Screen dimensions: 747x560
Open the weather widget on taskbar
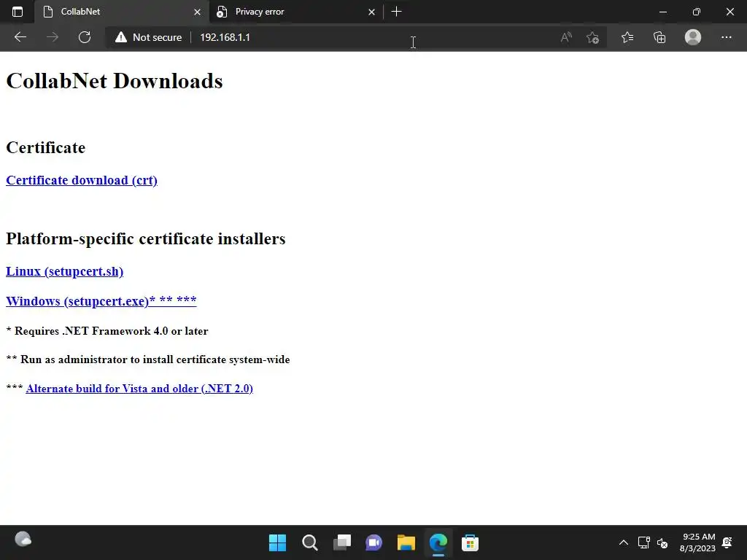pos(23,540)
